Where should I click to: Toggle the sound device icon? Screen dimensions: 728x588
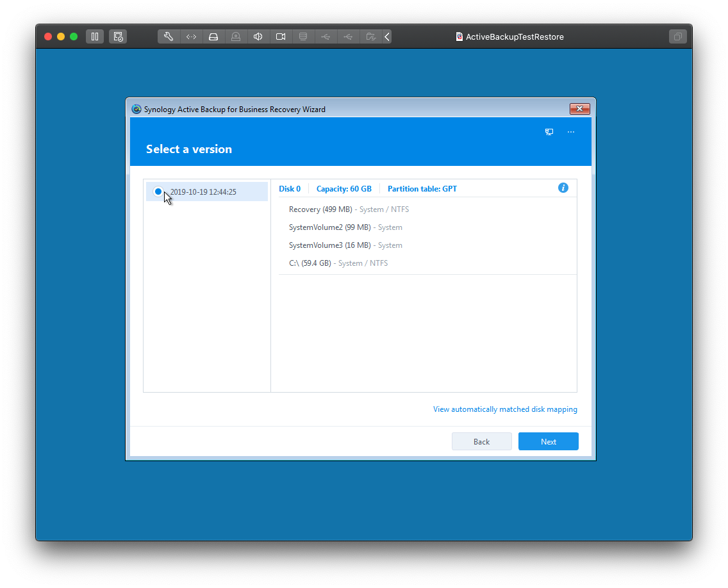258,37
